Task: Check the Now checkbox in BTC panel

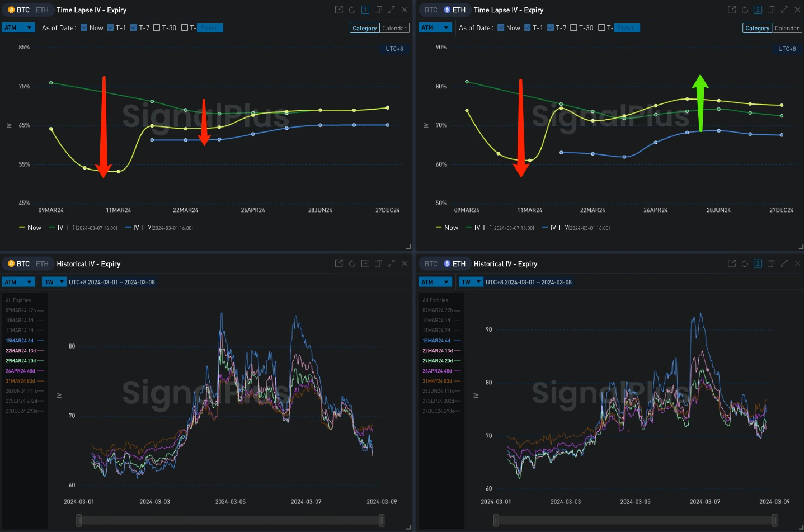Action: pyautogui.click(x=83, y=27)
